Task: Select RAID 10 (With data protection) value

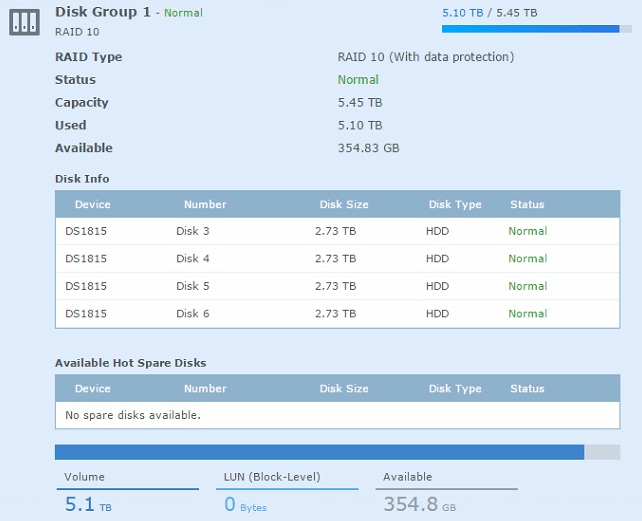Action: coord(426,57)
